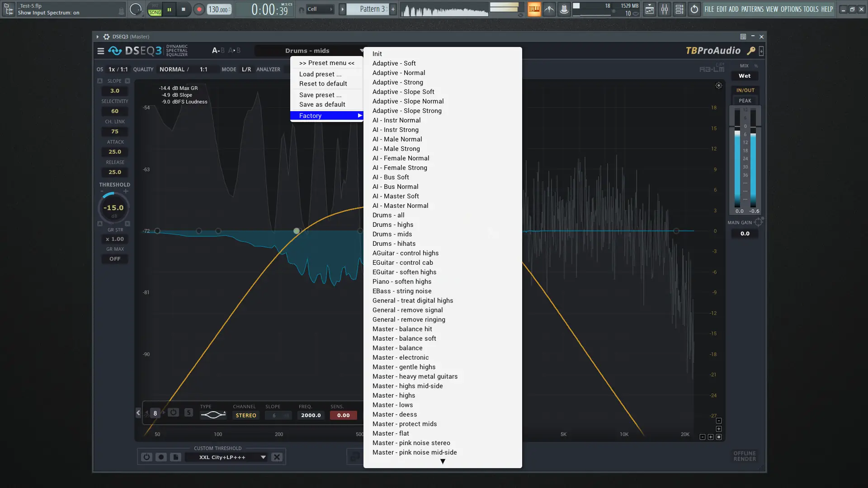This screenshot has width=868, height=488.
Task: Choose 'Load preset ...' menu entry
Action: click(320, 74)
